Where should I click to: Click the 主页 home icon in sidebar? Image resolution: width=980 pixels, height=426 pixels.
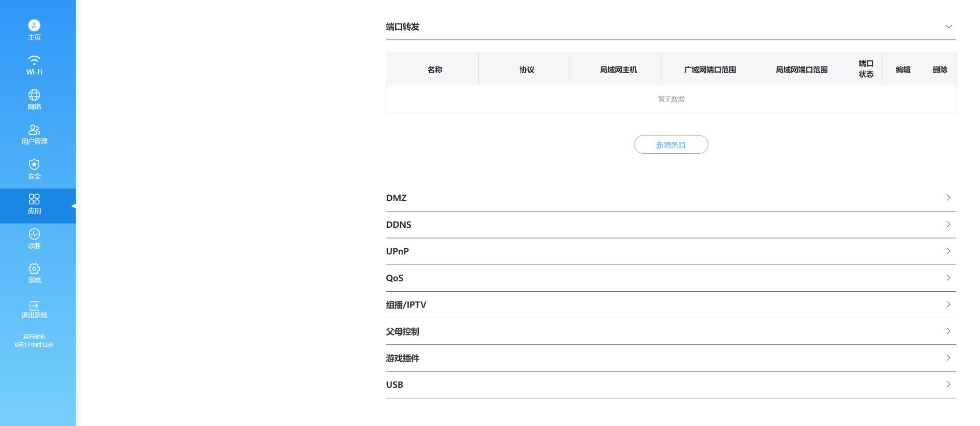click(x=34, y=26)
